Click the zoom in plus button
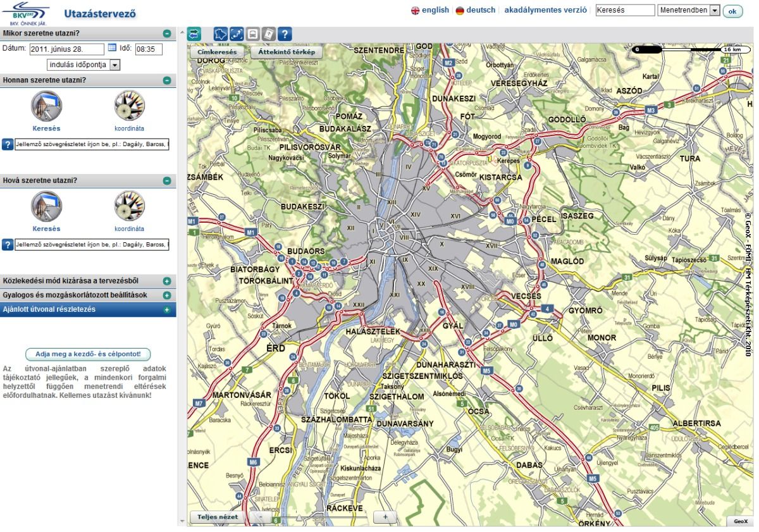 (x=384, y=517)
